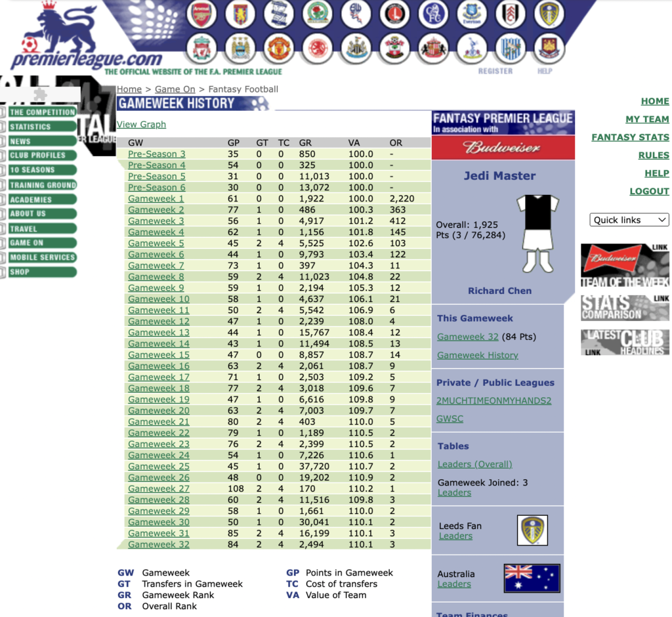This screenshot has height=617, width=672.
Task: Click the View Graph link
Action: 142,124
